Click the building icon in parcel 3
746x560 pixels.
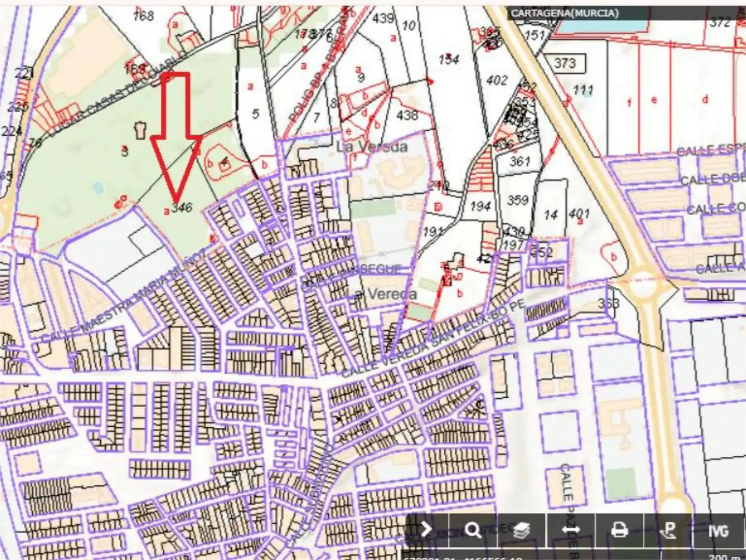tap(140, 130)
